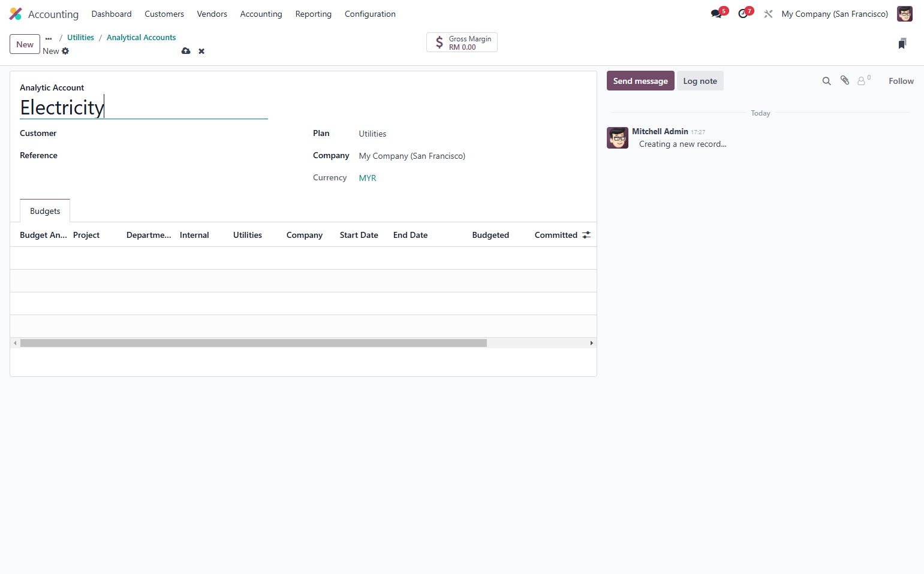Click the Follow button
Viewport: 924px width, 574px height.
coord(901,81)
